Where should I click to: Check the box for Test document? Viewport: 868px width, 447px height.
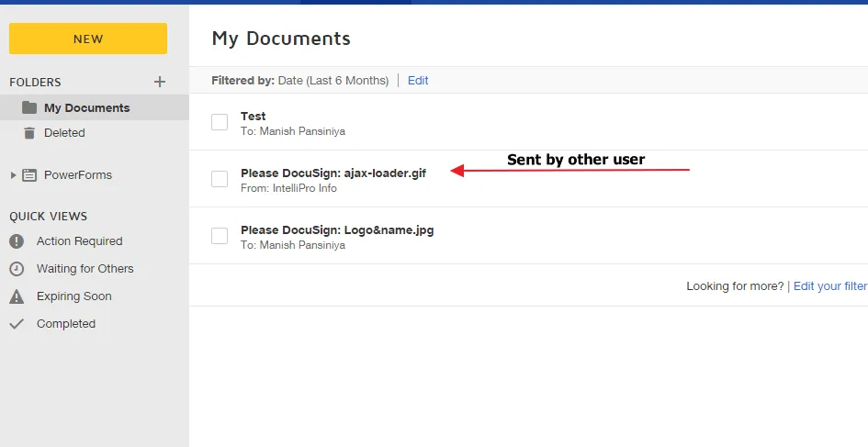[x=220, y=122]
